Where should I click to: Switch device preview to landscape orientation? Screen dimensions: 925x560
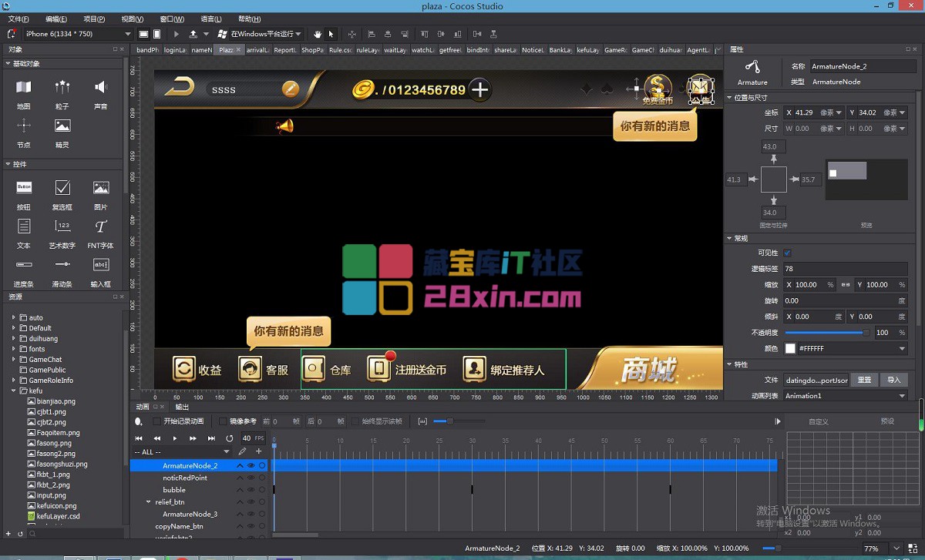coord(143,34)
